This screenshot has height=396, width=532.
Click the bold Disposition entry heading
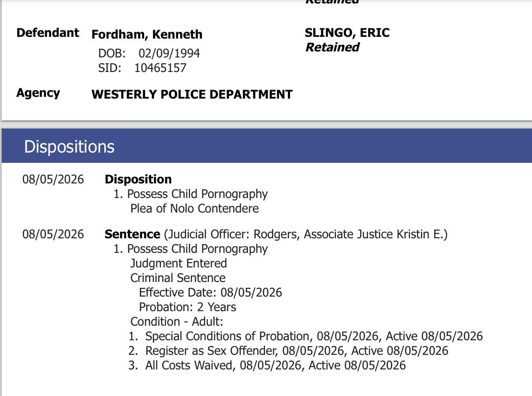[x=138, y=179]
